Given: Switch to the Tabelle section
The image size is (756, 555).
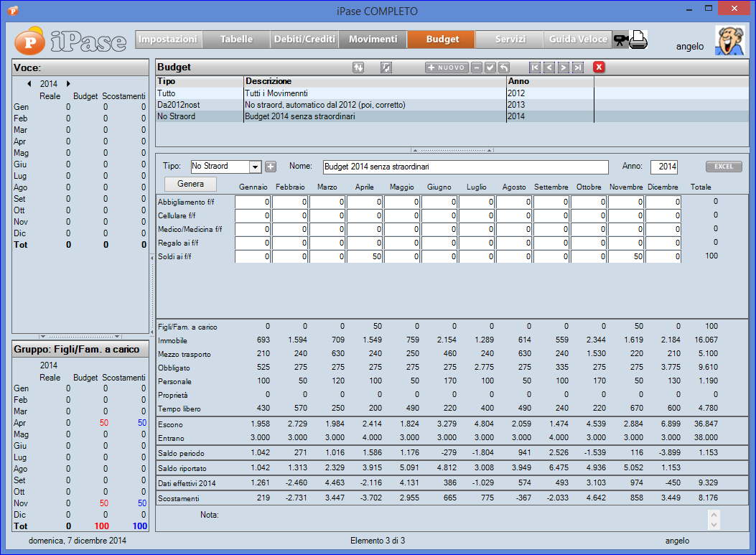Looking at the screenshot, I should click(236, 39).
